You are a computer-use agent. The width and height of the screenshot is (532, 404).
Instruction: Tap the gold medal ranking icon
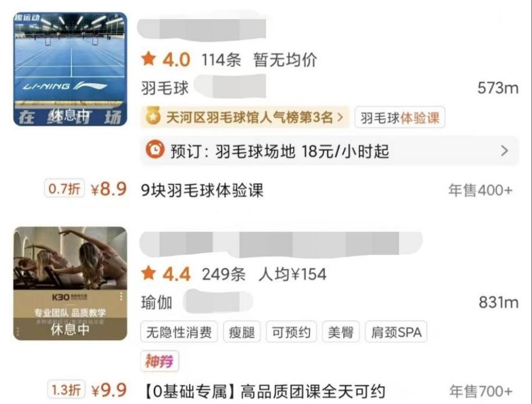[153, 117]
